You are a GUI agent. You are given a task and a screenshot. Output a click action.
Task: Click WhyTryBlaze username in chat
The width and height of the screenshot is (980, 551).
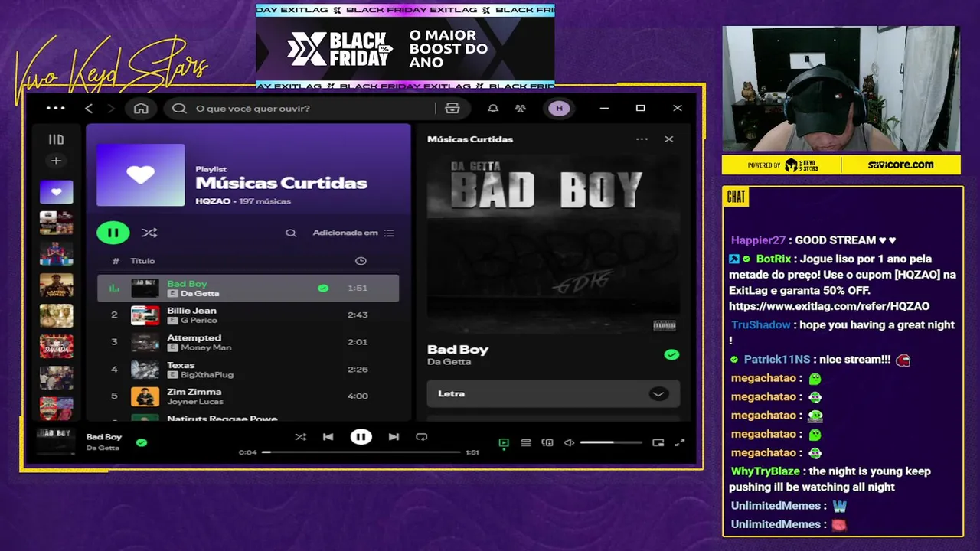click(x=765, y=471)
